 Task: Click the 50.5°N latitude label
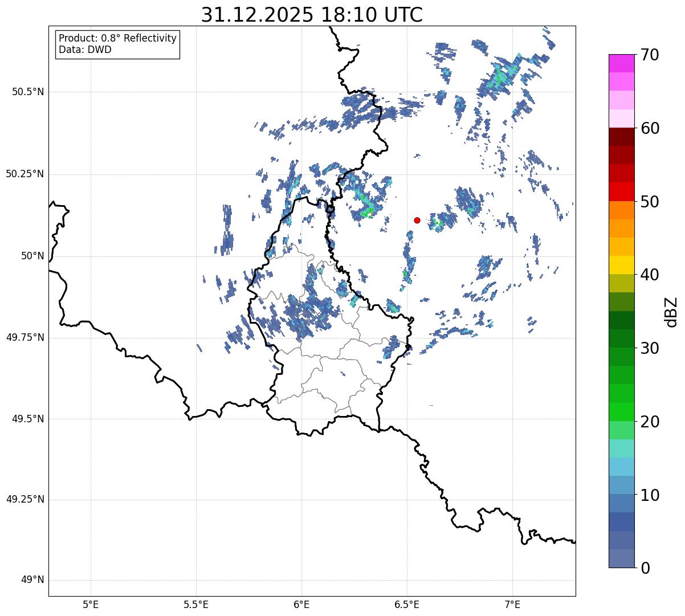tap(28, 92)
